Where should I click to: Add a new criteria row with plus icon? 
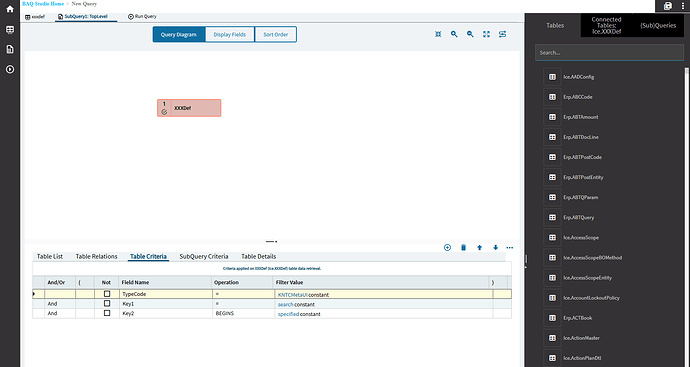tap(448, 248)
